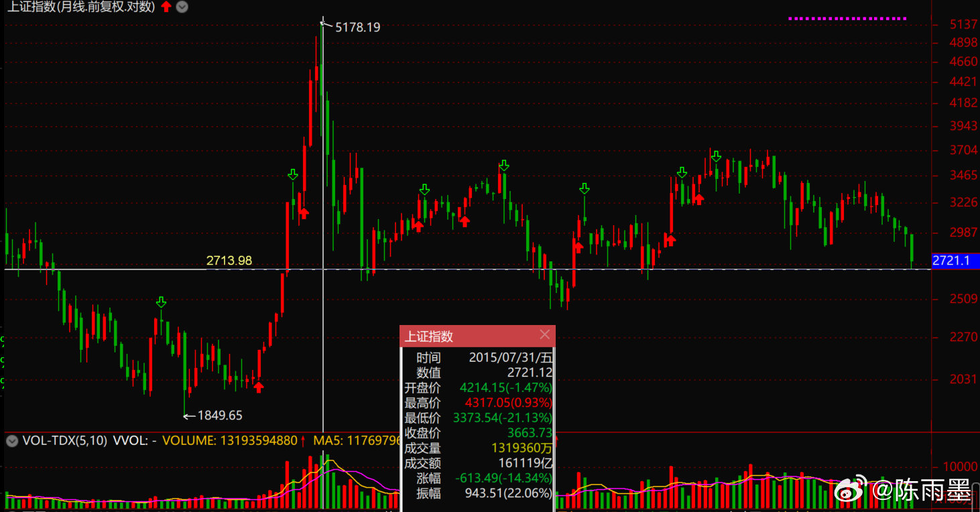This screenshot has height=512, width=980.
Task: Click the first red buy arrow after the 1849.65 low
Action: coord(259,386)
